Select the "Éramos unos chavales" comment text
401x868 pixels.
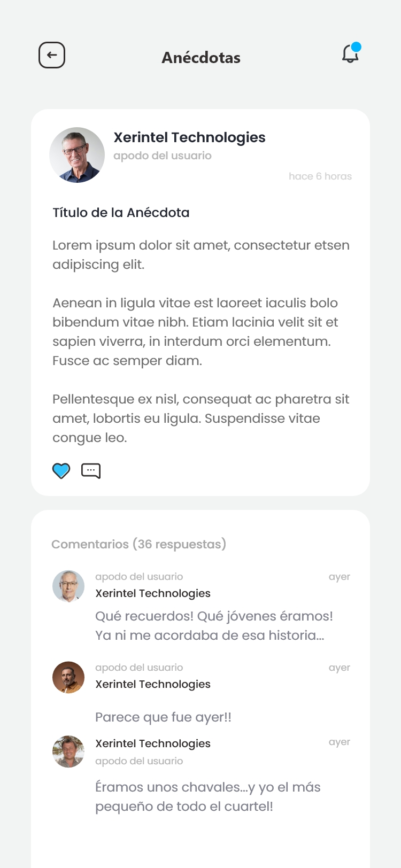click(207, 796)
